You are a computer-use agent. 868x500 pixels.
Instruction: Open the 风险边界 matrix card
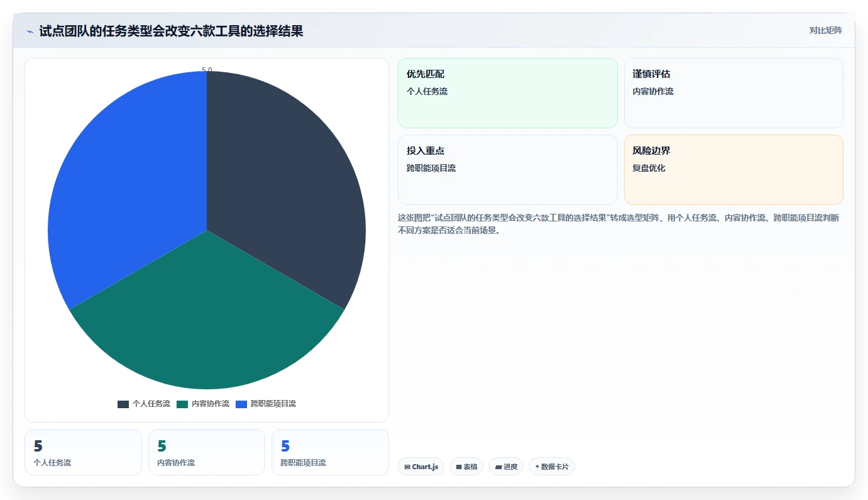tap(733, 170)
